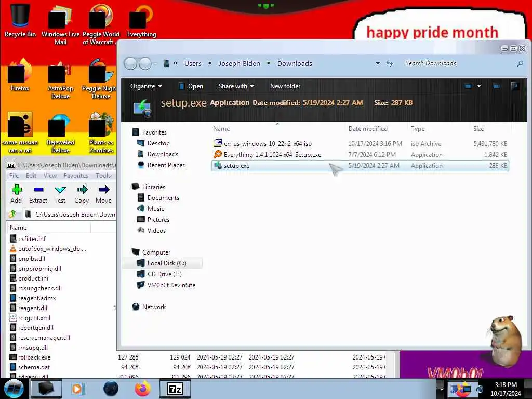This screenshot has height=399, width=532.
Task: Expand the breadcrumb chevron before Users
Action: click(x=176, y=63)
